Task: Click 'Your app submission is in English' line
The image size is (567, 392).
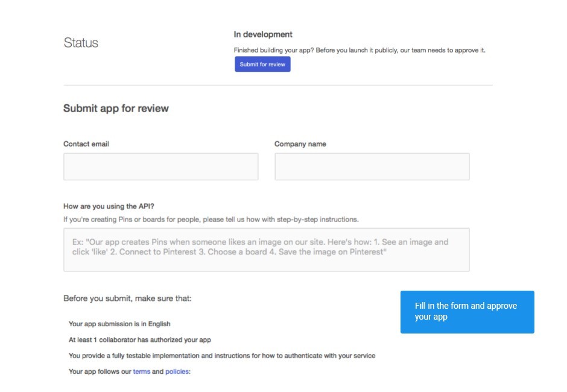Action: 119,324
